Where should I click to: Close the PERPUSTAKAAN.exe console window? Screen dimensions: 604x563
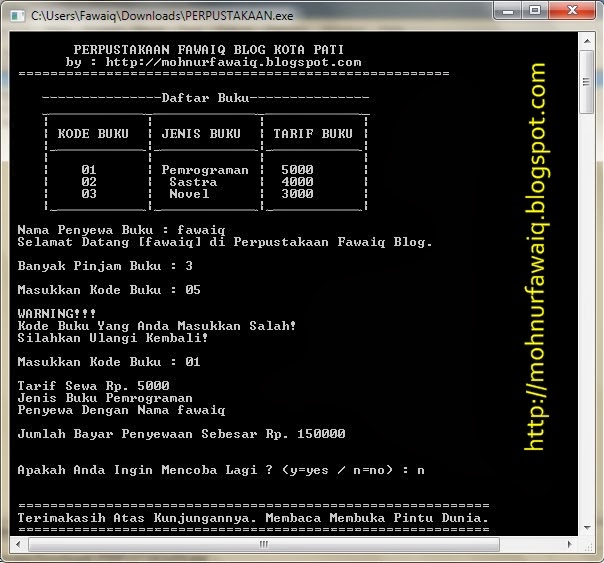point(572,10)
